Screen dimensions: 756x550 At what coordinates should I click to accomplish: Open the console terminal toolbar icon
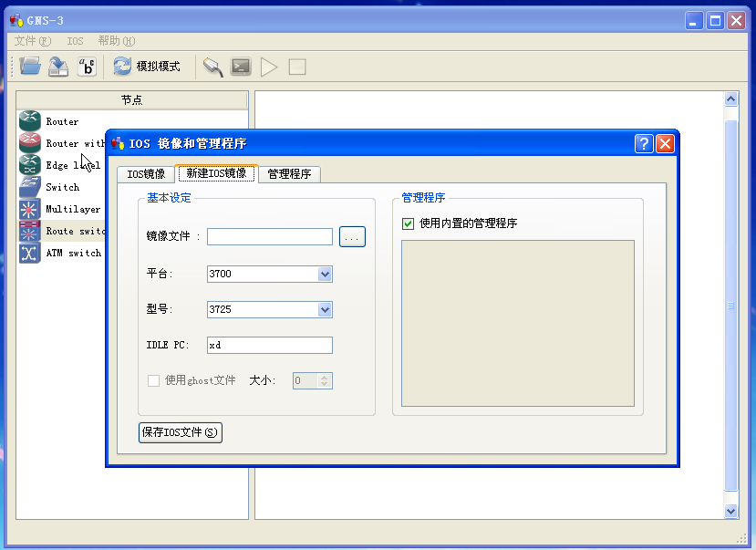pos(240,66)
